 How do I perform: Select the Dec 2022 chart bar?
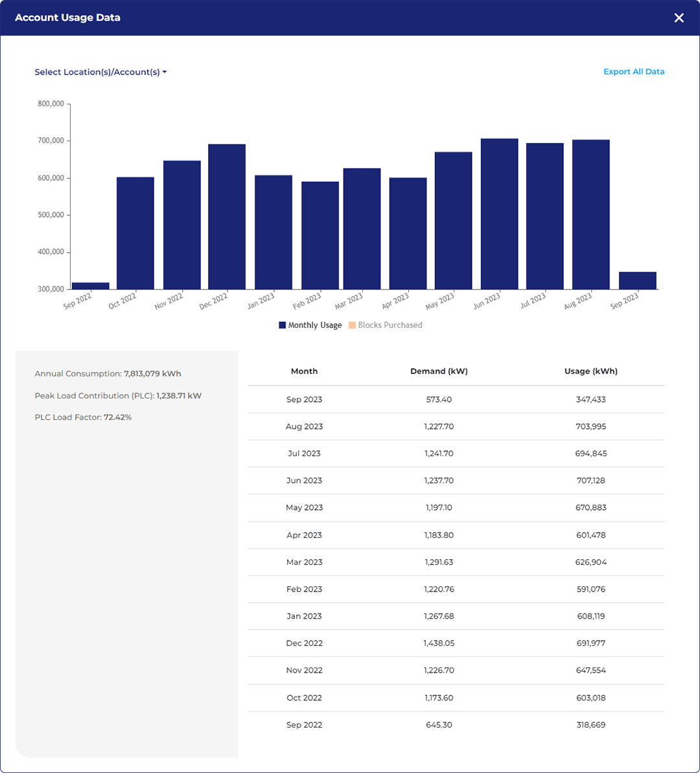pyautogui.click(x=227, y=217)
